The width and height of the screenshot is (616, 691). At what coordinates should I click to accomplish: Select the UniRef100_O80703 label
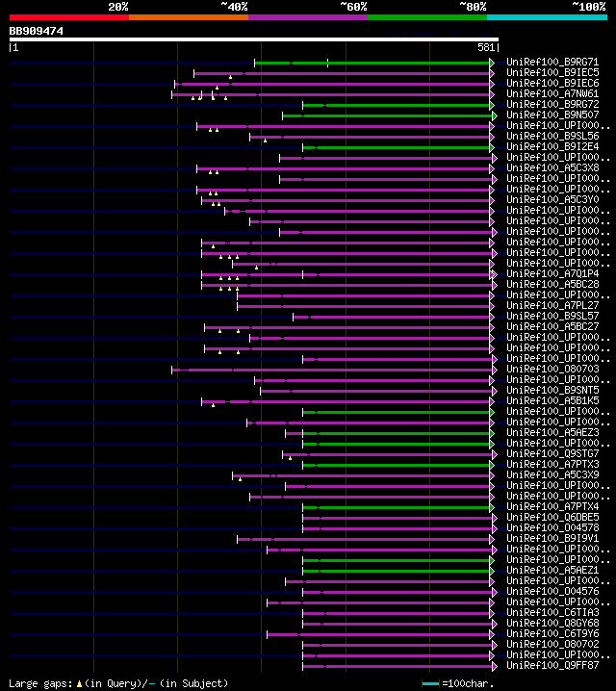coord(552,369)
